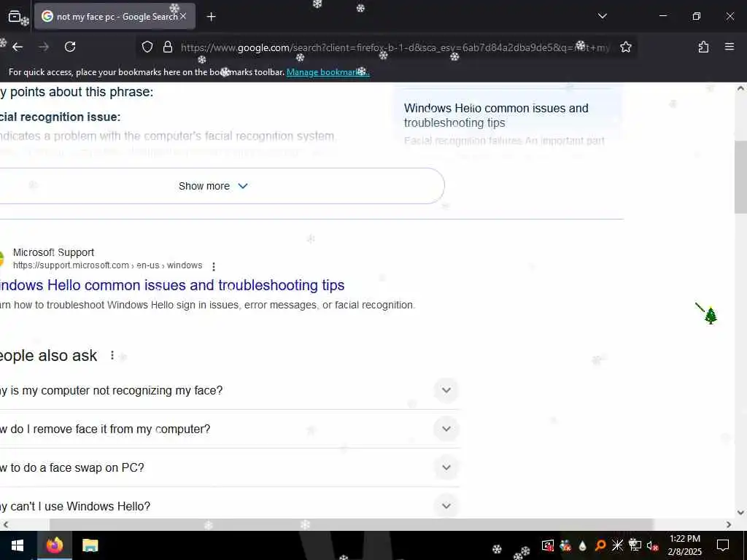Open the Microsoft Support result options menu
Screen dimensions: 747x560
tap(214, 266)
